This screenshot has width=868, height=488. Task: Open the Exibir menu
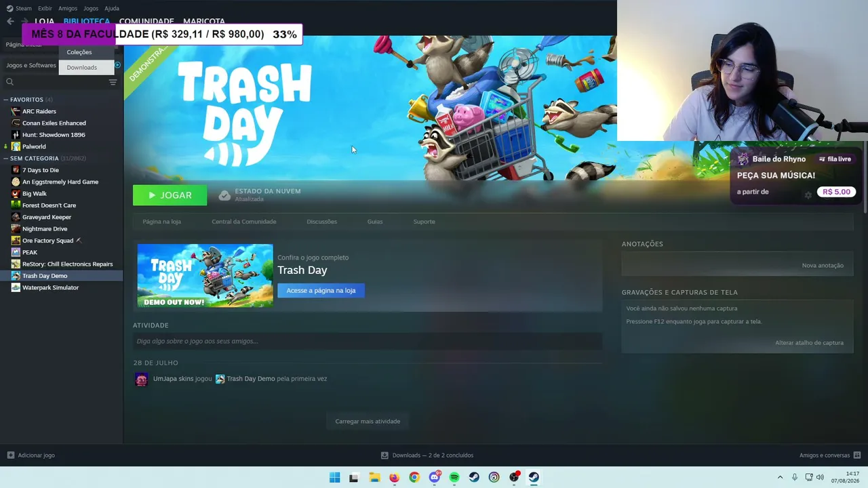point(45,8)
